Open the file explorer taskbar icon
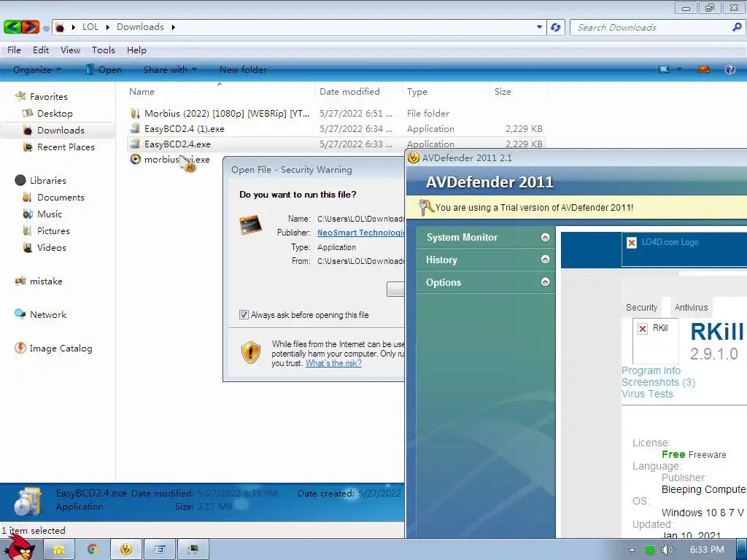The height and width of the screenshot is (560, 747). 59,550
